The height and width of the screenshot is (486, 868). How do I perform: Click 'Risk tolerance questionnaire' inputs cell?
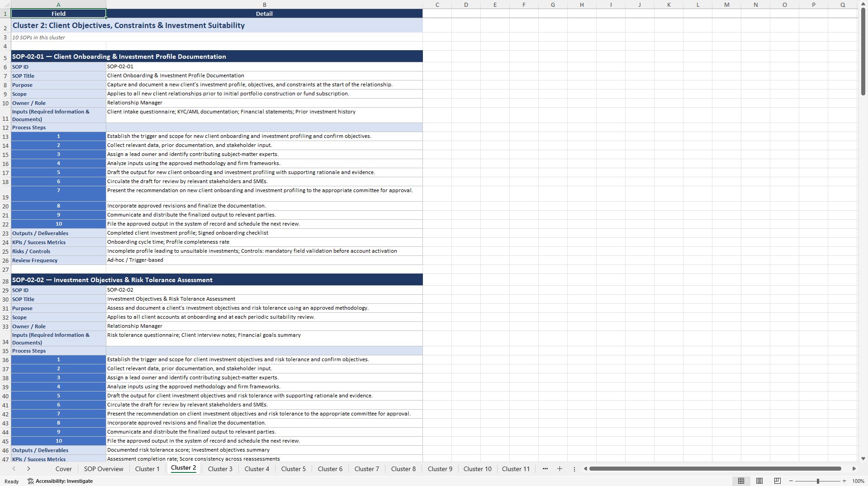pos(264,339)
